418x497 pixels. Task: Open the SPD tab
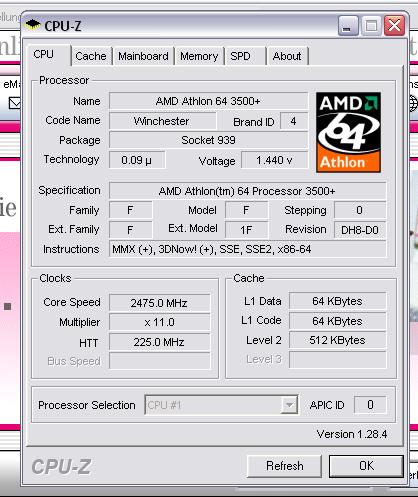point(245,56)
